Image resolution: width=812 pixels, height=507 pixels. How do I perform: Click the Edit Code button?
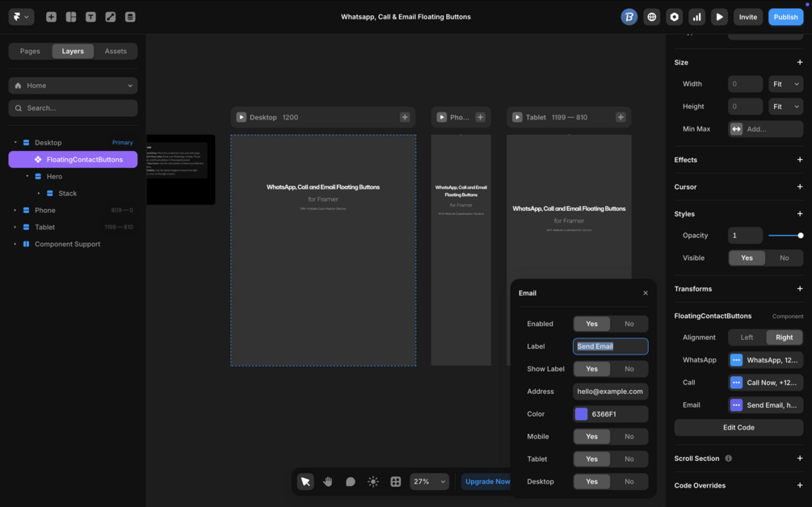tap(738, 427)
